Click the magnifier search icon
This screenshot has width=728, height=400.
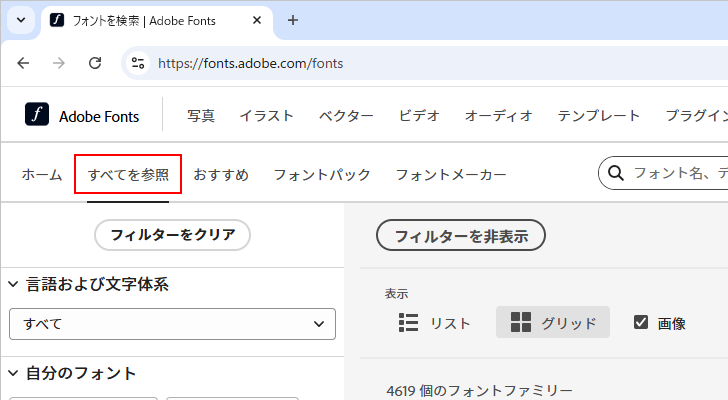click(616, 173)
